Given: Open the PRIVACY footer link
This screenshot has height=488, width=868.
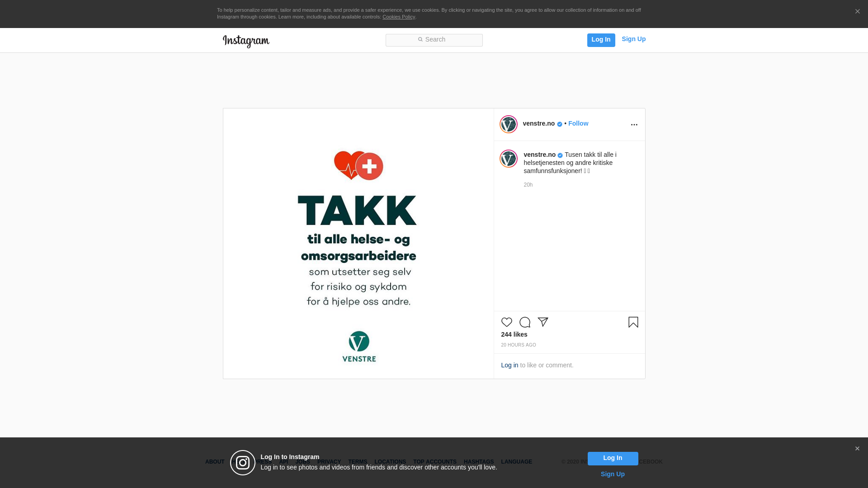Looking at the screenshot, I should [329, 462].
